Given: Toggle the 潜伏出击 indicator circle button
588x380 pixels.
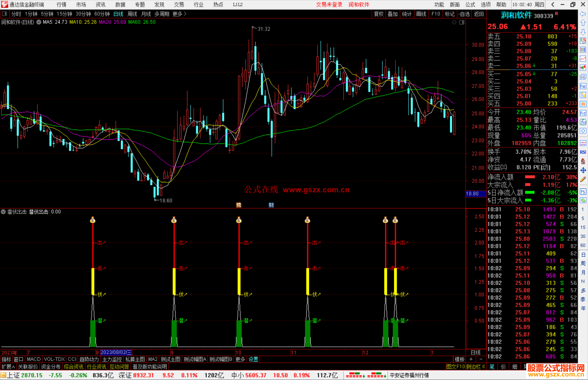Looking at the screenshot, I should 3,212.
